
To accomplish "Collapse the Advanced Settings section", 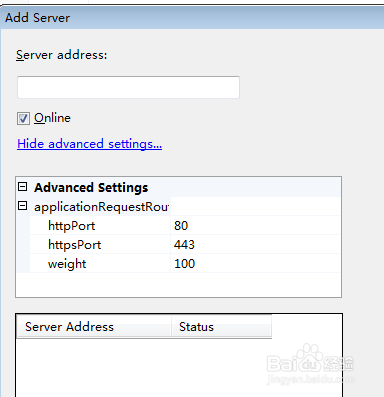I will [22, 187].
